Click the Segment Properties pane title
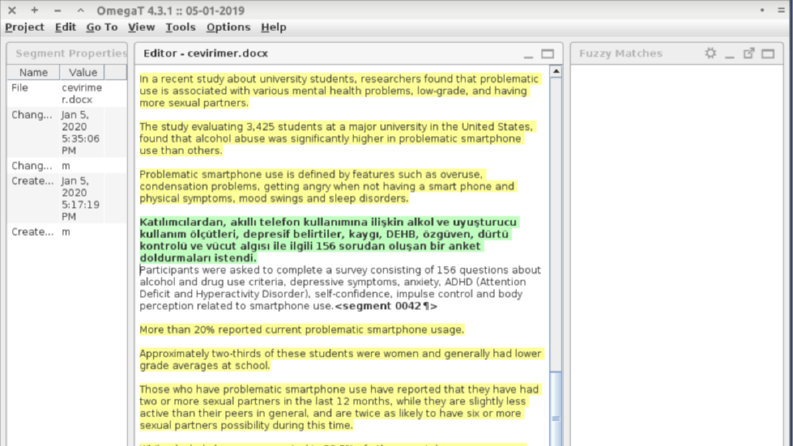This screenshot has height=446, width=793. [x=71, y=53]
